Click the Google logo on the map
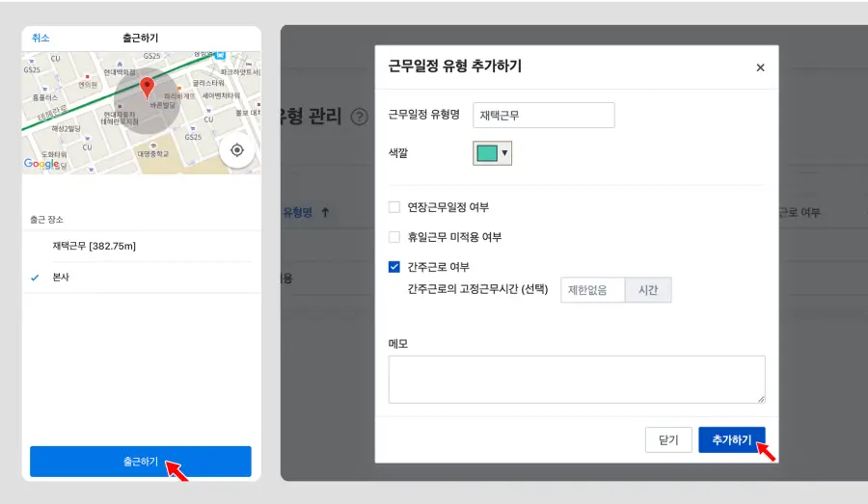 click(41, 164)
